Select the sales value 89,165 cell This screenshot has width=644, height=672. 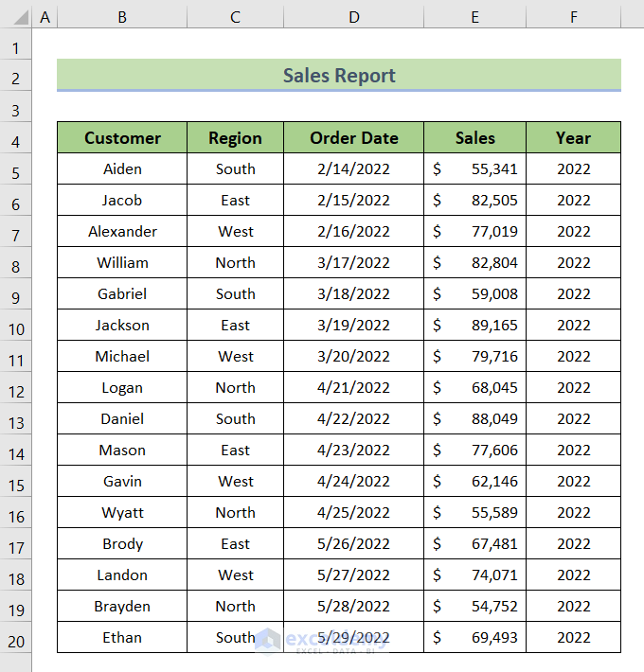pos(474,326)
